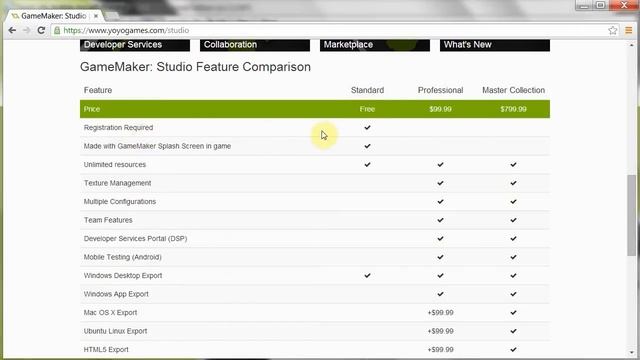Viewport: 640px width, 360px height.
Task: Open the What's New banner
Action: (495, 45)
